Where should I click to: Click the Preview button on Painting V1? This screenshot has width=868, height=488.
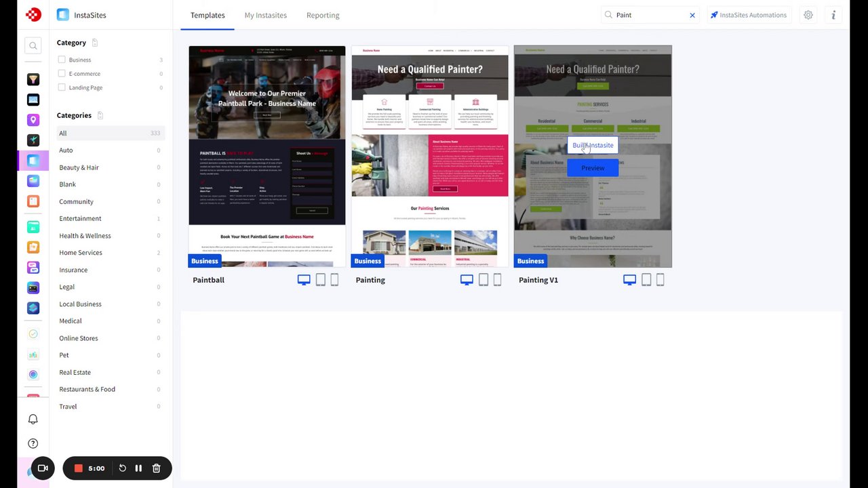tap(593, 168)
